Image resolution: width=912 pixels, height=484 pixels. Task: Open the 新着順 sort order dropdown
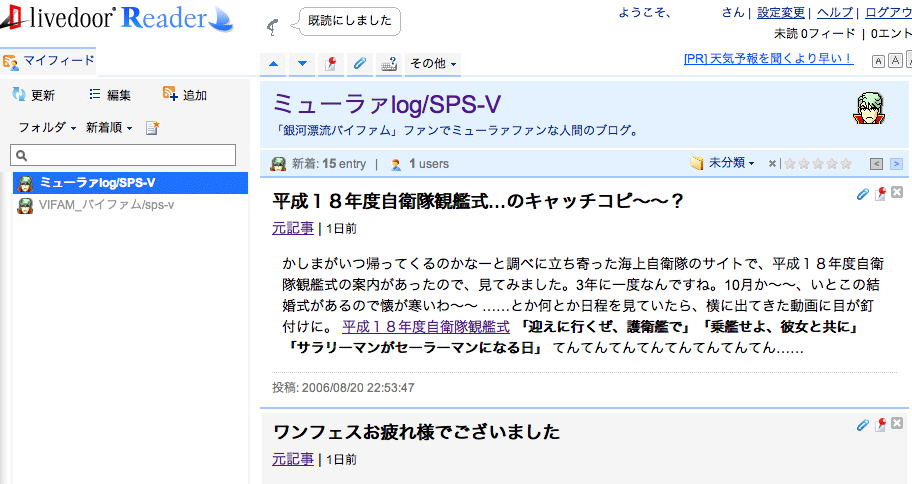pyautogui.click(x=109, y=127)
